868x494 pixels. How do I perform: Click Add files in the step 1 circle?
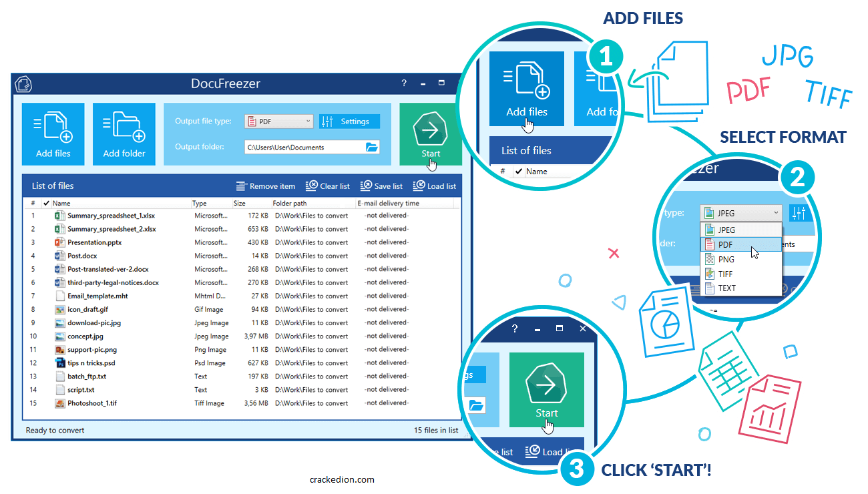click(527, 88)
